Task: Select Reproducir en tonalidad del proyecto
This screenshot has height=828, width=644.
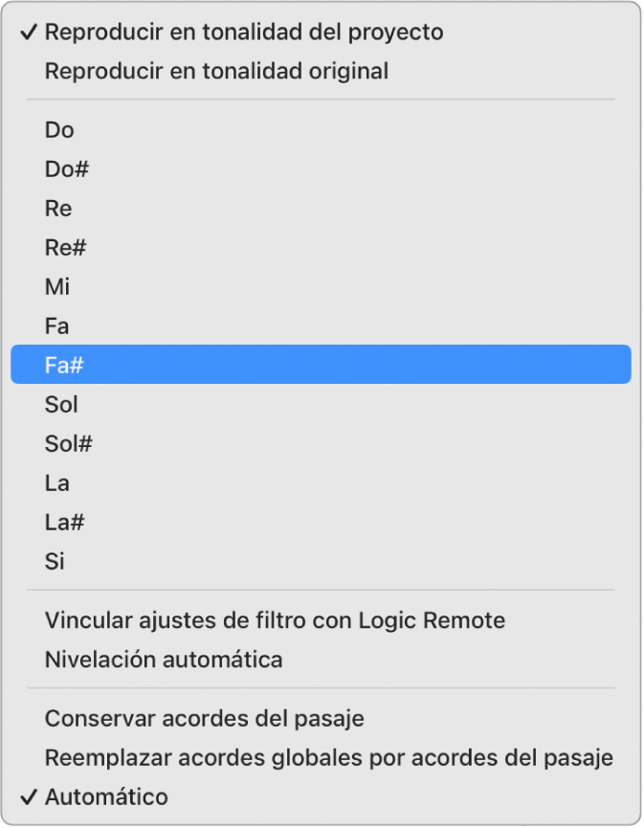Action: [244, 32]
